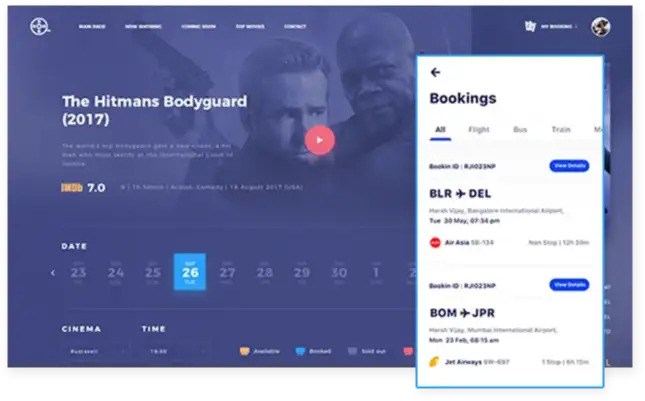Click the grey Sold out seat icon

352,351
